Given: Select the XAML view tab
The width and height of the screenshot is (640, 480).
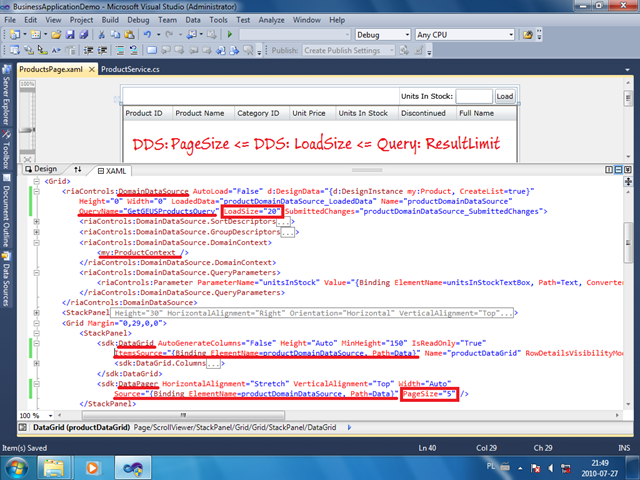Looking at the screenshot, I should tap(112, 171).
